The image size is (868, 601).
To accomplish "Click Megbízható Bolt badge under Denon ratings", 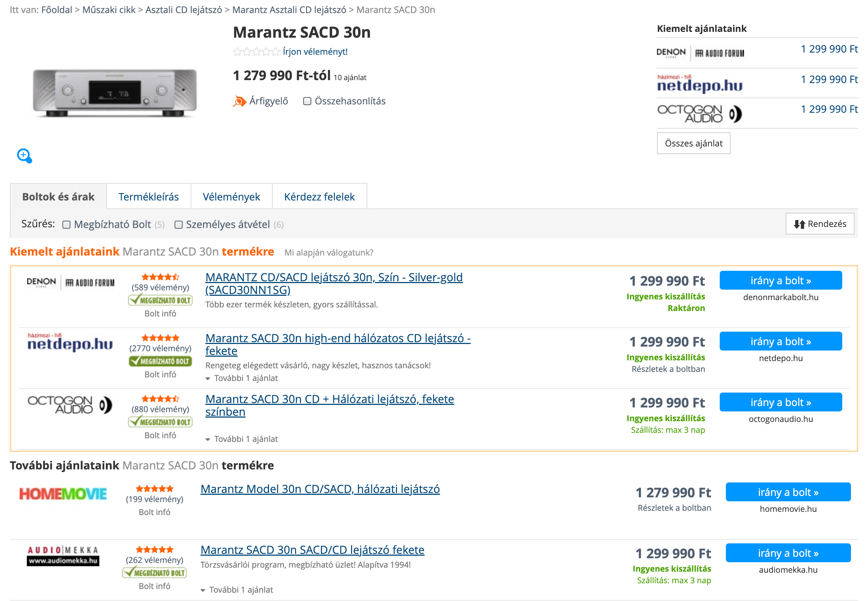I will tap(160, 300).
